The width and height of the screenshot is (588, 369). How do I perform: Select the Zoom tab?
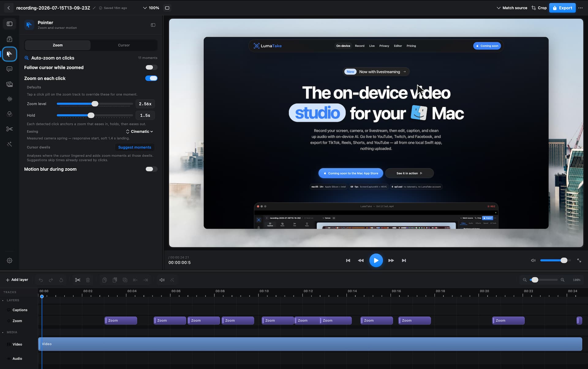click(x=58, y=45)
